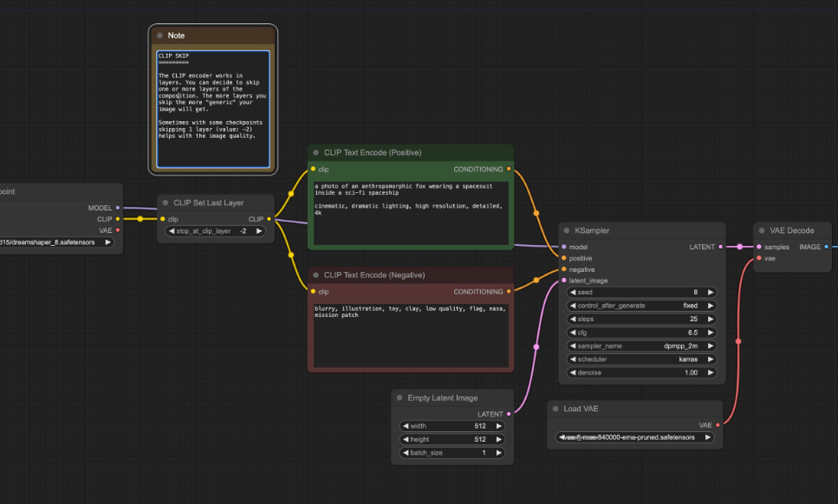Collapse the KSampler node using its title dot
This screenshot has width=838, height=504.
pos(567,230)
